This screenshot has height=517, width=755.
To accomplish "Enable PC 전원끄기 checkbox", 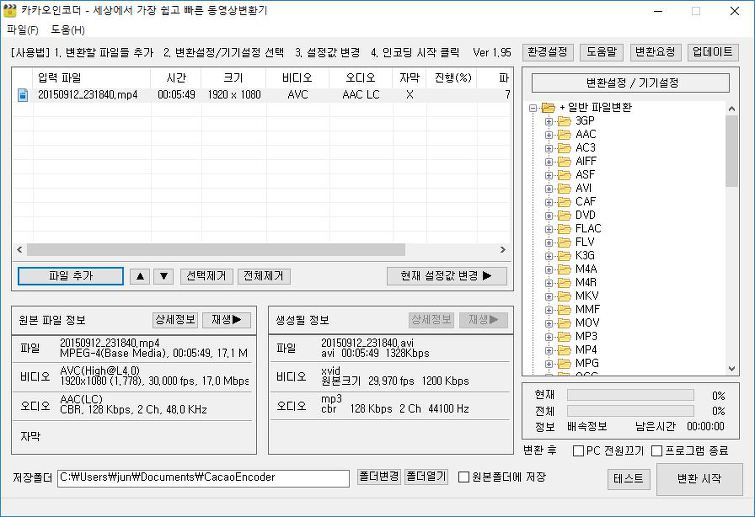I will pos(578,451).
